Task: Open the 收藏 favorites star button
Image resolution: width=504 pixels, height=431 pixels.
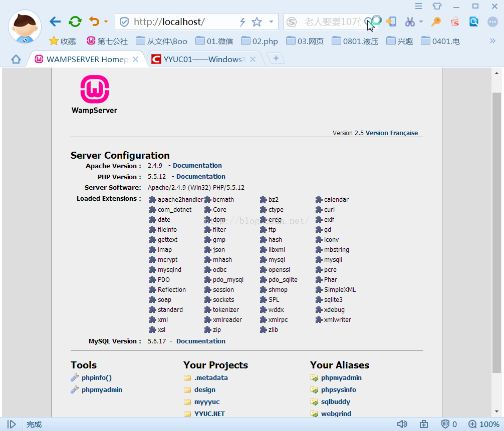Action: point(62,41)
